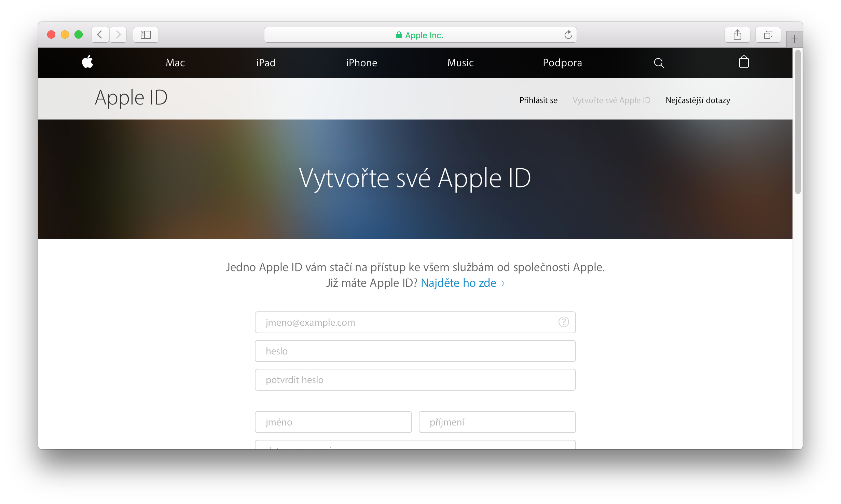The width and height of the screenshot is (841, 504).
Task: Focus the jméno first name field
Action: (333, 422)
